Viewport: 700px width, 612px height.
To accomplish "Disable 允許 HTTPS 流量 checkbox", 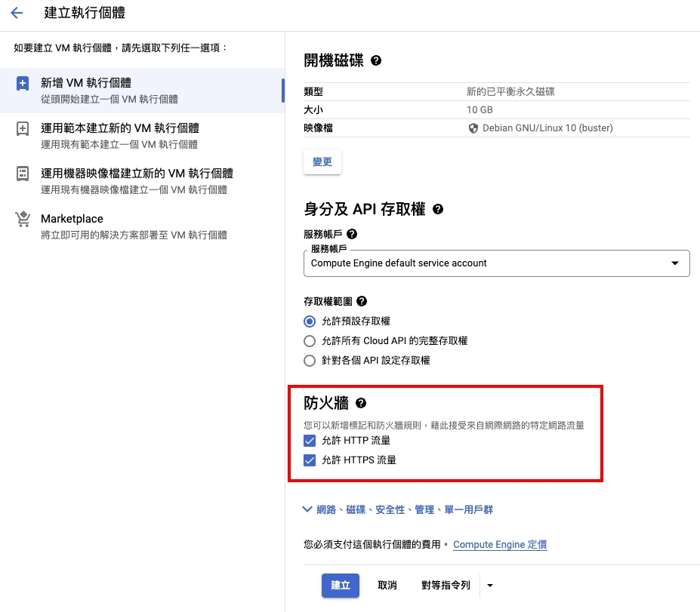I will click(x=310, y=460).
